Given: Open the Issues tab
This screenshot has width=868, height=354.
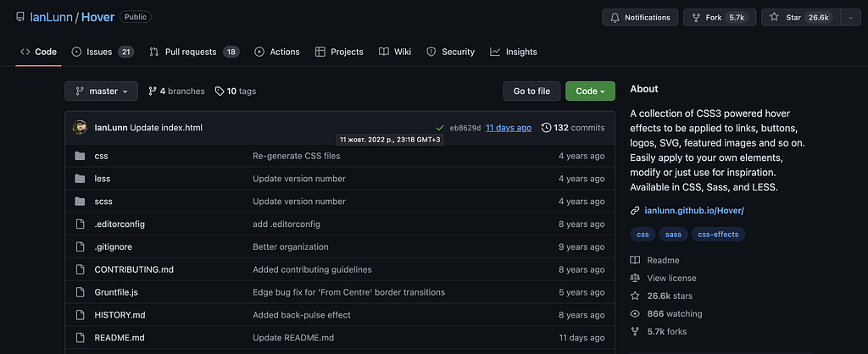Looking at the screenshot, I should click(103, 52).
